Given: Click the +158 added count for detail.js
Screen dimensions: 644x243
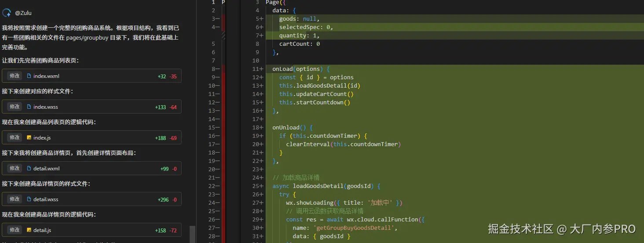Looking at the screenshot, I should point(161,231).
